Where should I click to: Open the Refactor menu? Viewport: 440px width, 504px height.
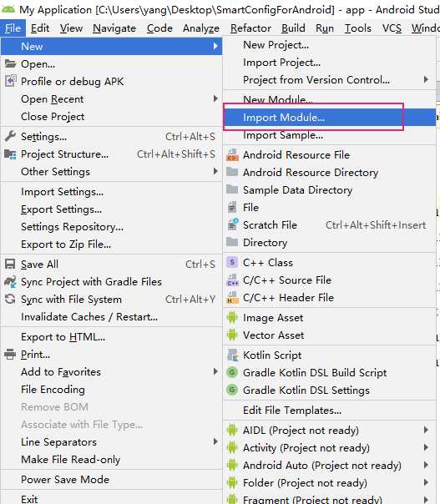click(250, 28)
